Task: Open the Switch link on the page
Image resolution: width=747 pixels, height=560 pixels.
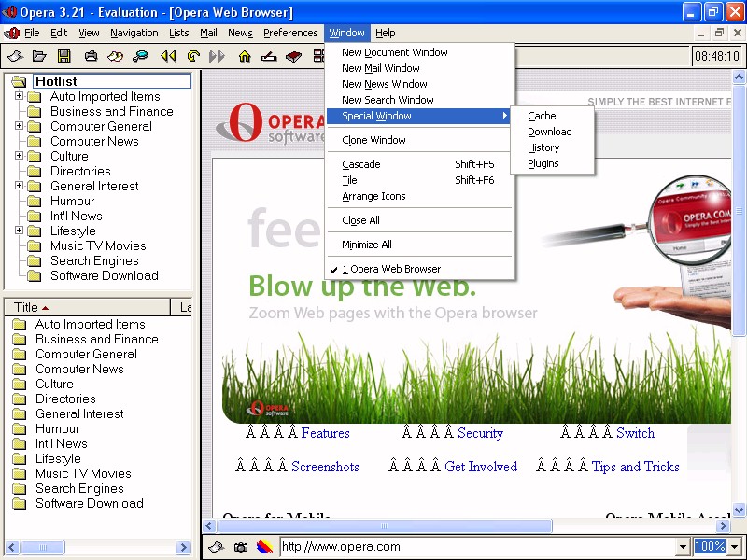Action: tap(635, 433)
